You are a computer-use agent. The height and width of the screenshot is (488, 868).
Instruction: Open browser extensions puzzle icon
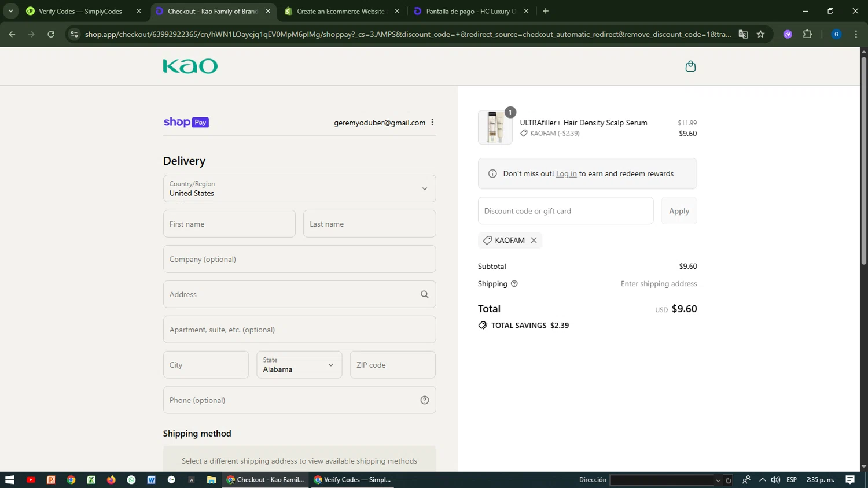[x=808, y=34]
